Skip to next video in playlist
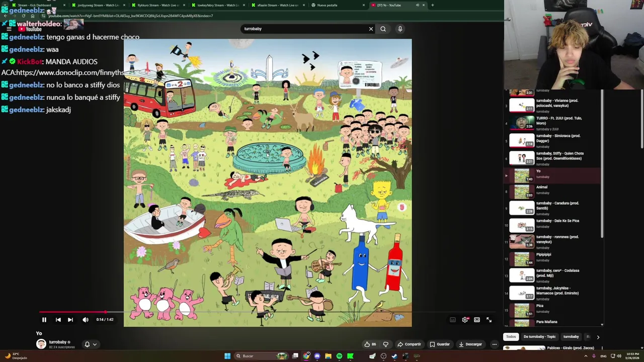The height and width of the screenshot is (362, 644). click(70, 320)
